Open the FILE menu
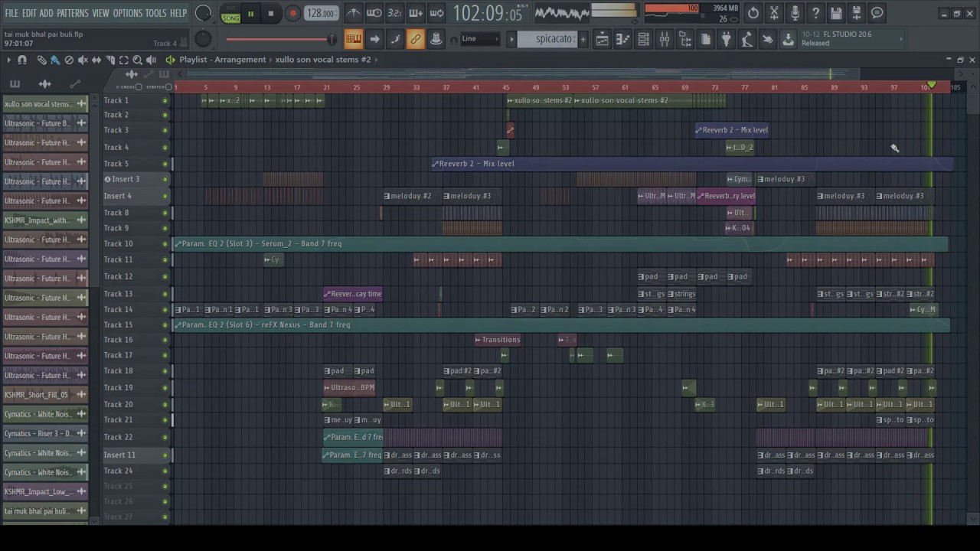The image size is (980, 551). [x=11, y=13]
